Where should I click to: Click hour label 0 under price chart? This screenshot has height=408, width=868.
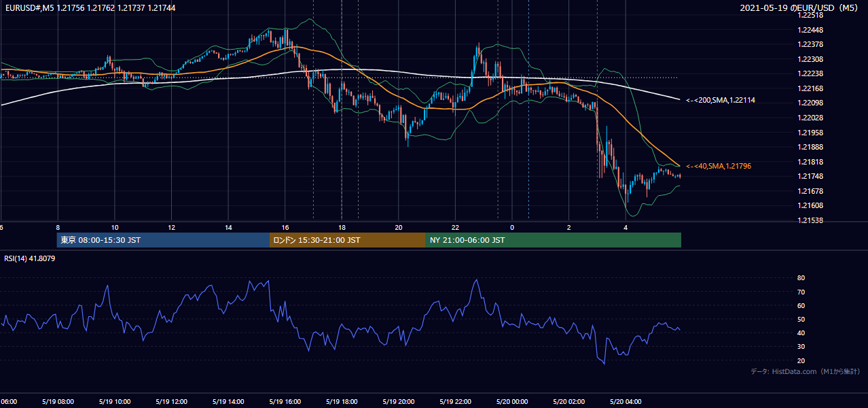tap(512, 227)
